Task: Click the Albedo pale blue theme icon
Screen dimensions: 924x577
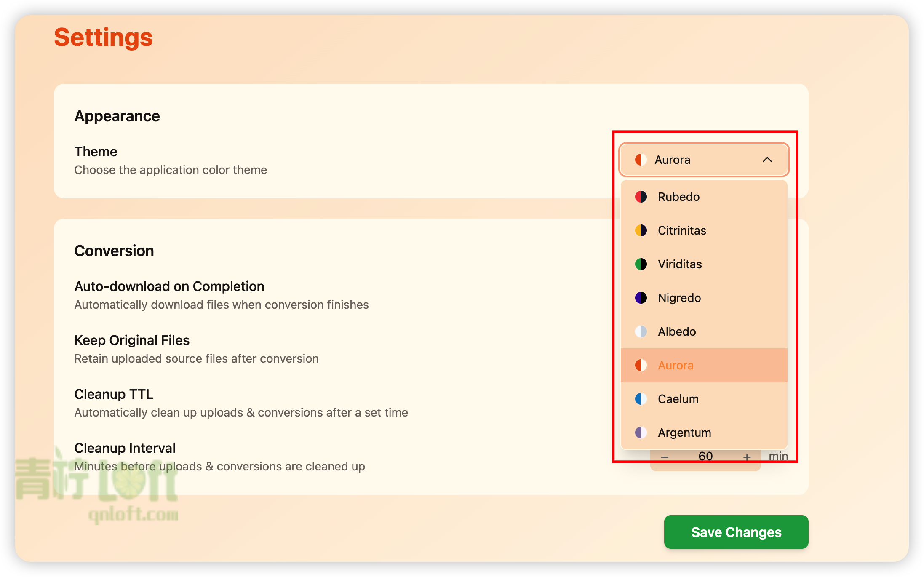Action: pos(641,331)
